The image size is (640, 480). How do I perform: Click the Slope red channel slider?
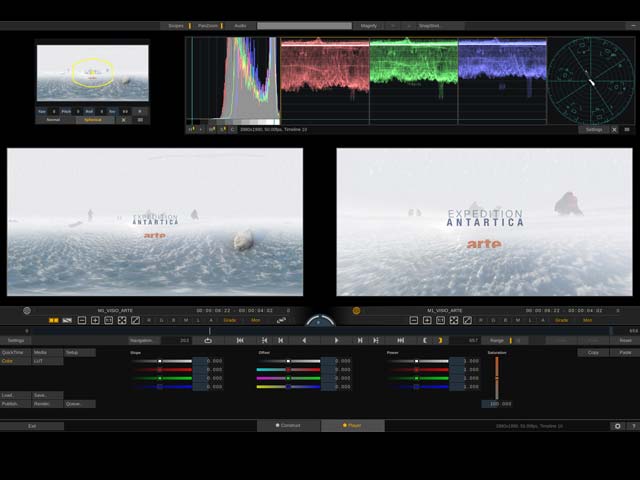tap(162, 370)
